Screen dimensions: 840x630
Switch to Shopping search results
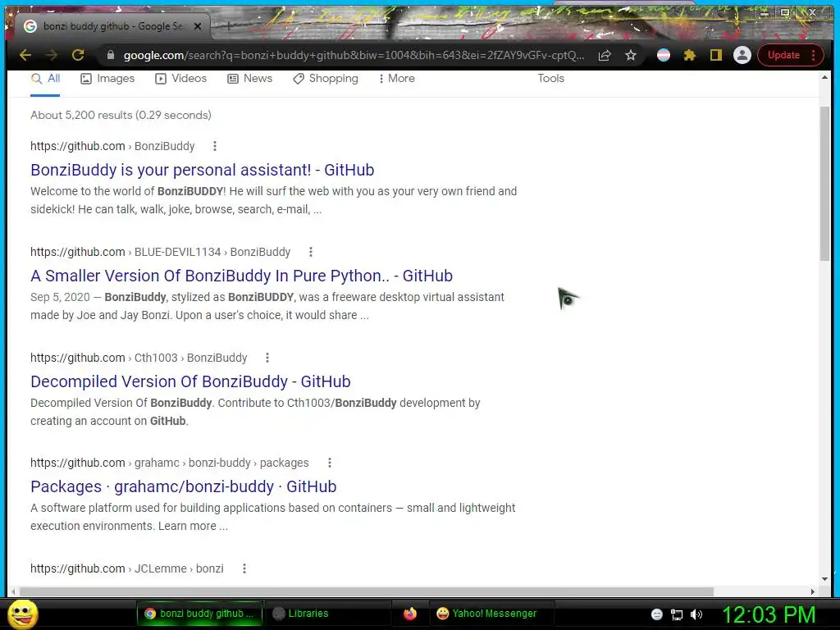(325, 79)
